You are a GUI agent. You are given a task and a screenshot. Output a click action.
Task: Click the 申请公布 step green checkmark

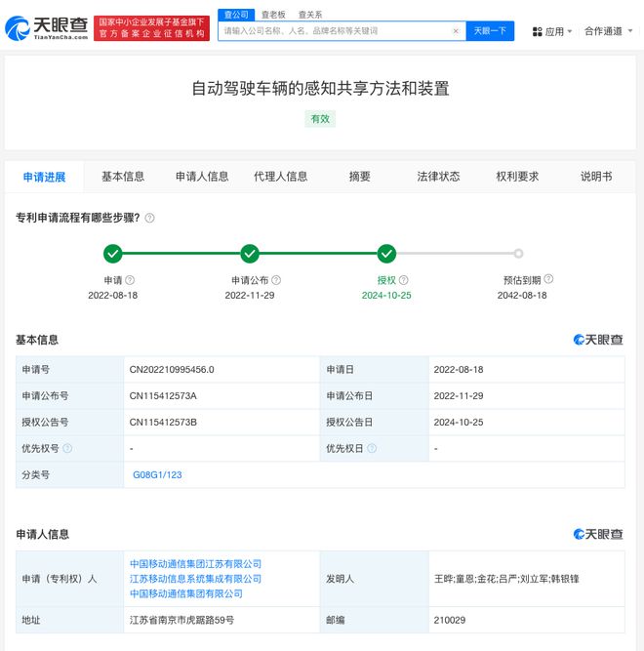tap(250, 253)
